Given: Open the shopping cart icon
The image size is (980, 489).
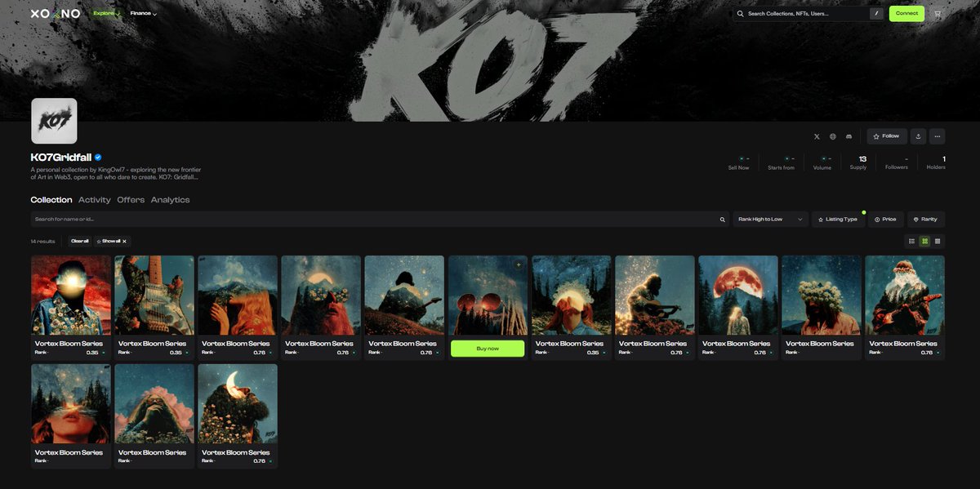Looking at the screenshot, I should (x=938, y=14).
